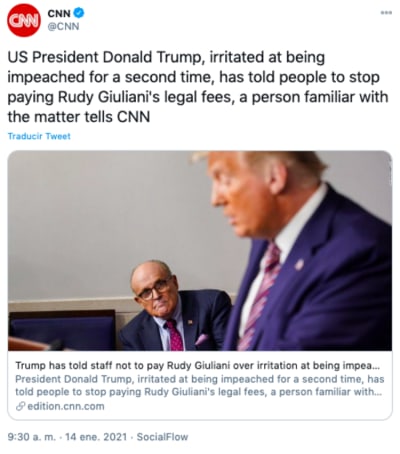Open the @CNN handle link
This screenshot has width=400, height=454.
point(63,27)
